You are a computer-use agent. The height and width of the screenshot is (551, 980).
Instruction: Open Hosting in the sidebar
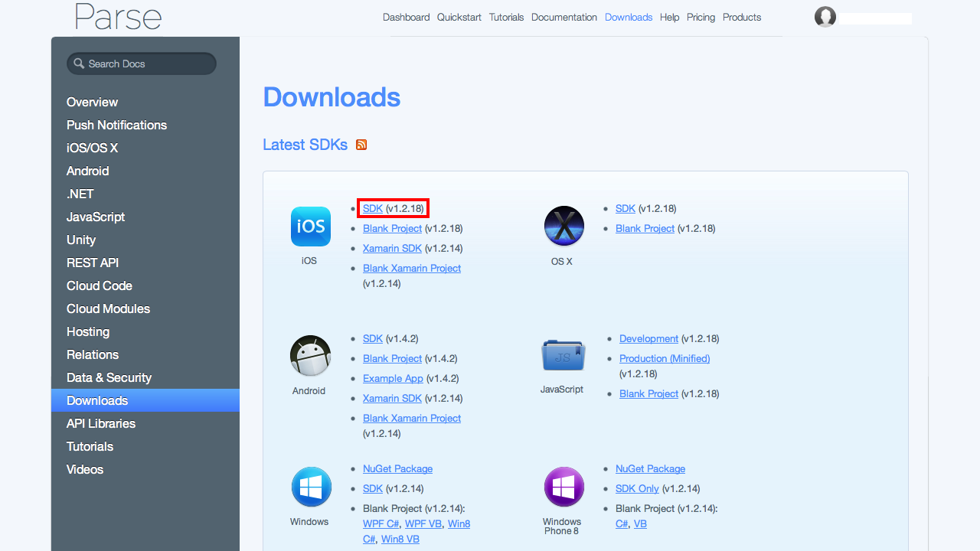coord(88,331)
